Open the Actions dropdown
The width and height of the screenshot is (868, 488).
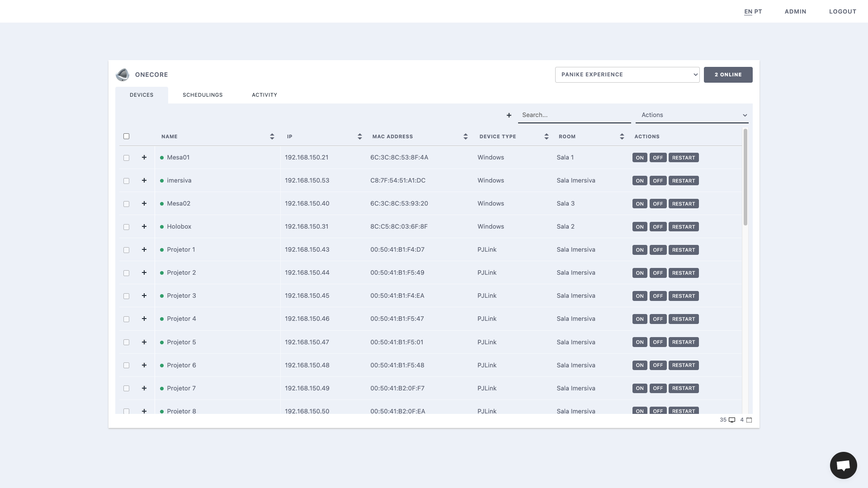[x=692, y=115]
